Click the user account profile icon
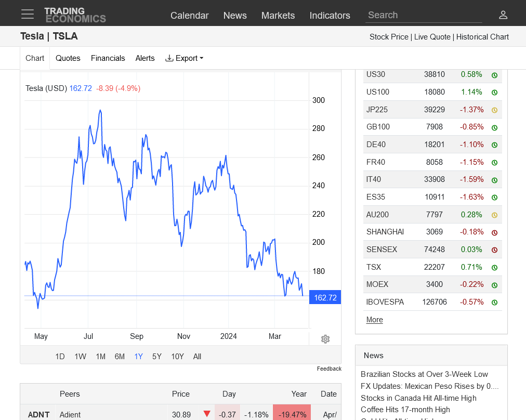 [x=503, y=15]
